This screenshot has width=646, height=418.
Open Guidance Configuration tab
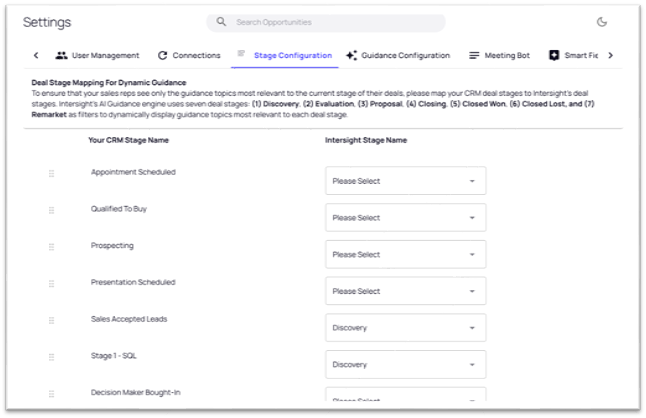pyautogui.click(x=398, y=55)
